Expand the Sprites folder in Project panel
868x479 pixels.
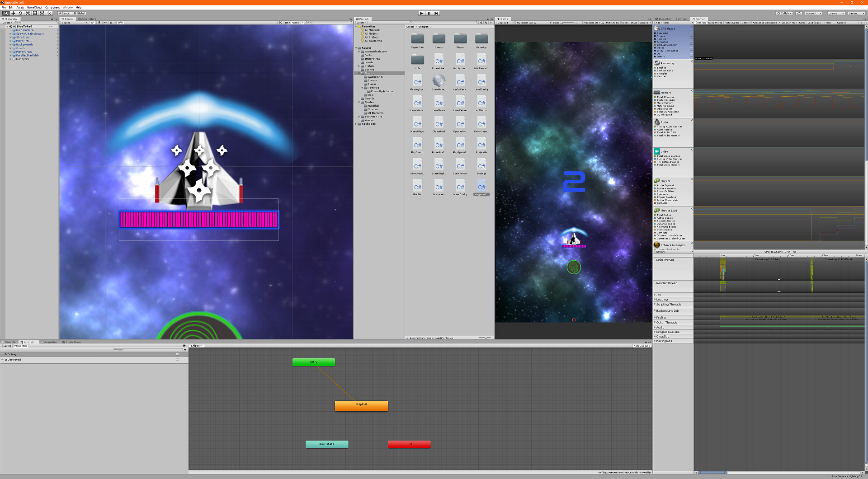point(359,102)
